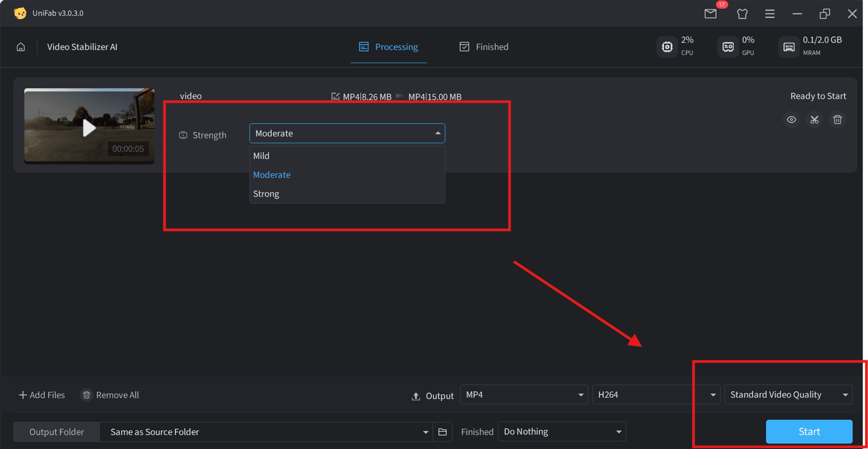
Task: Open the notifications mailbox with 17 alerts
Action: coord(710,14)
